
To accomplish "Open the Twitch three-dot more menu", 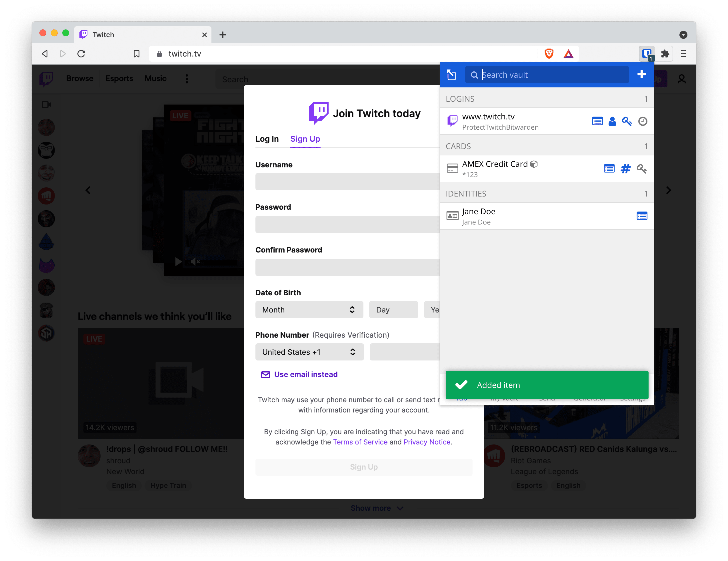I will pos(187,79).
